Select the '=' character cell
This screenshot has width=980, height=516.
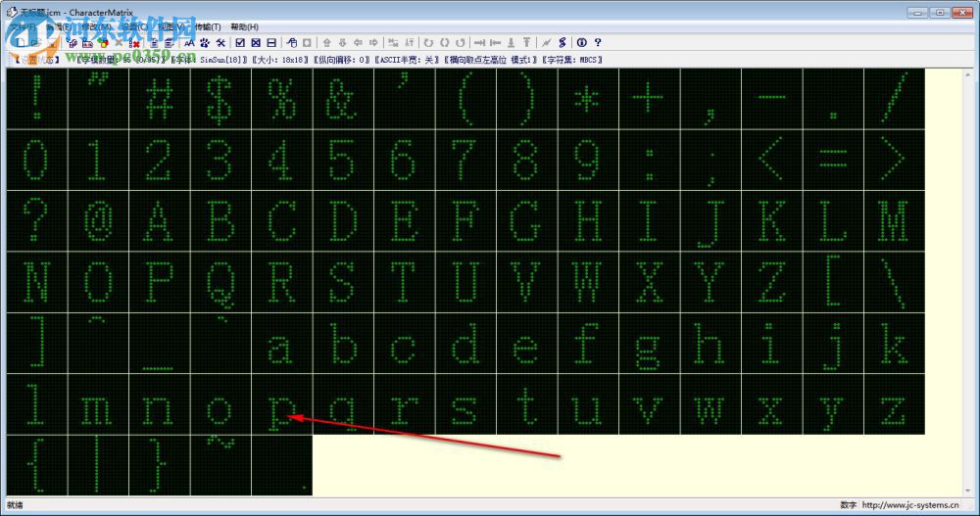click(x=833, y=160)
